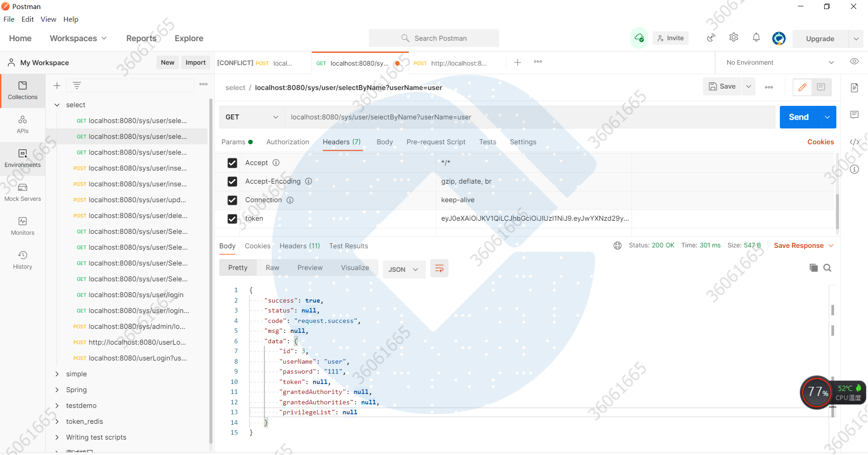Open the Environments sidebar panel

[x=23, y=158]
